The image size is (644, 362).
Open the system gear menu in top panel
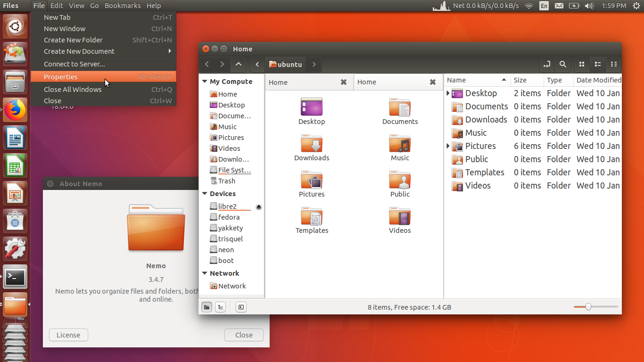click(x=636, y=6)
